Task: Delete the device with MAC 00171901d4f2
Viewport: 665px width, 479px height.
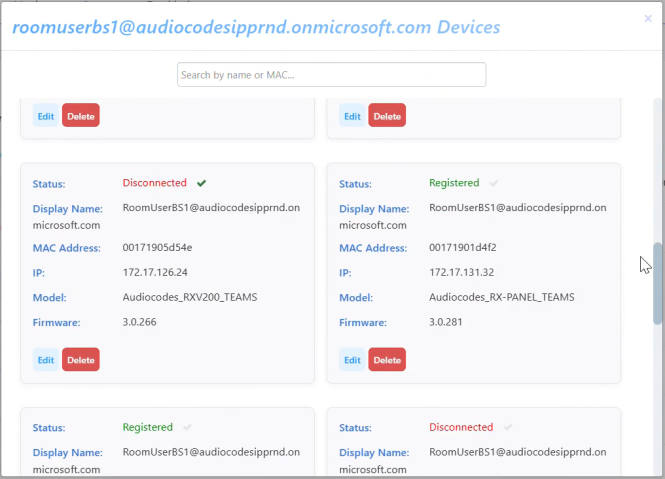Action: 387,360
